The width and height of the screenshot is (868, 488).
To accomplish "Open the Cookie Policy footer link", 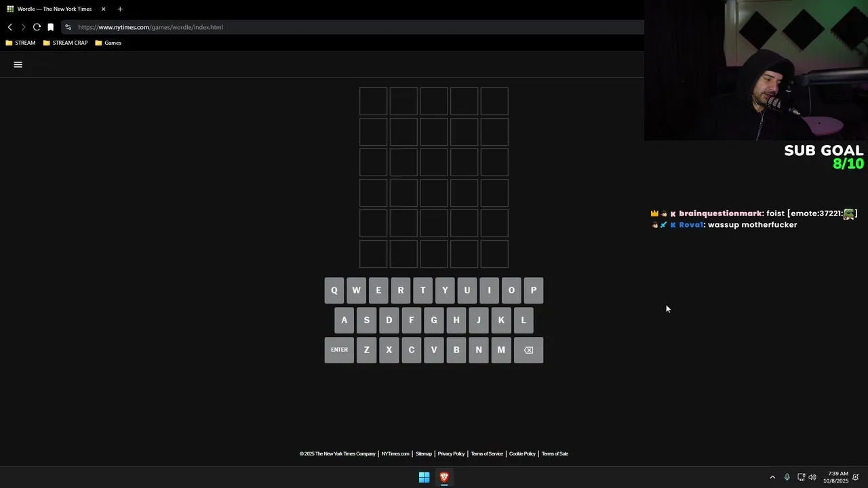I will (x=522, y=453).
